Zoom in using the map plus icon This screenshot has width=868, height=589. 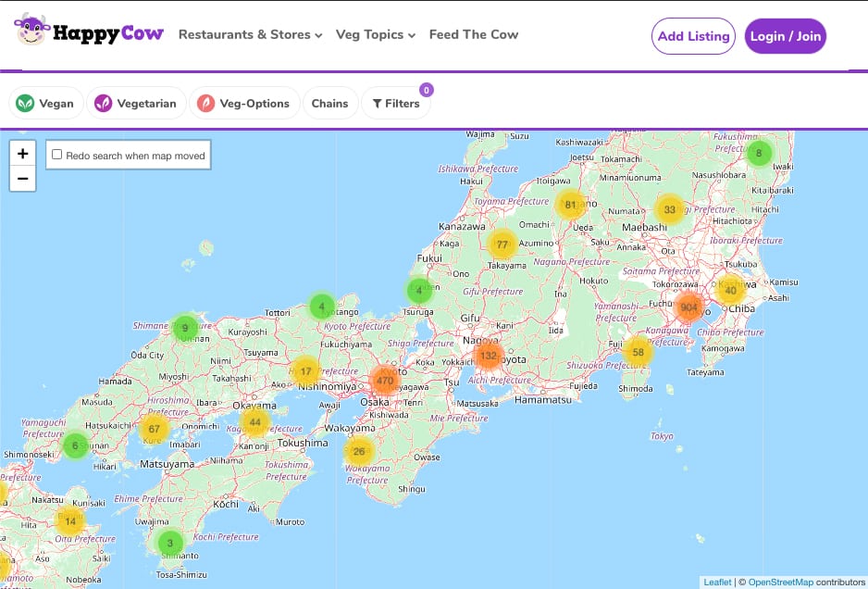point(22,153)
